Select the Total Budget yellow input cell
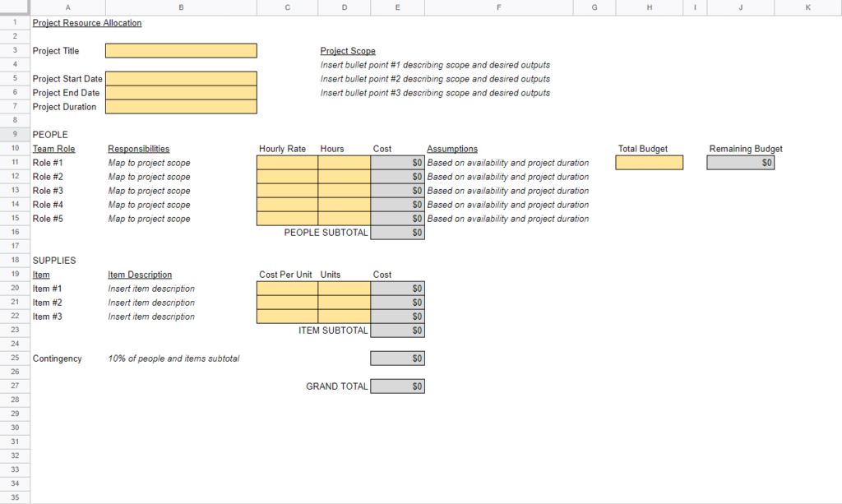Viewport: 842px width, 504px height. click(650, 163)
